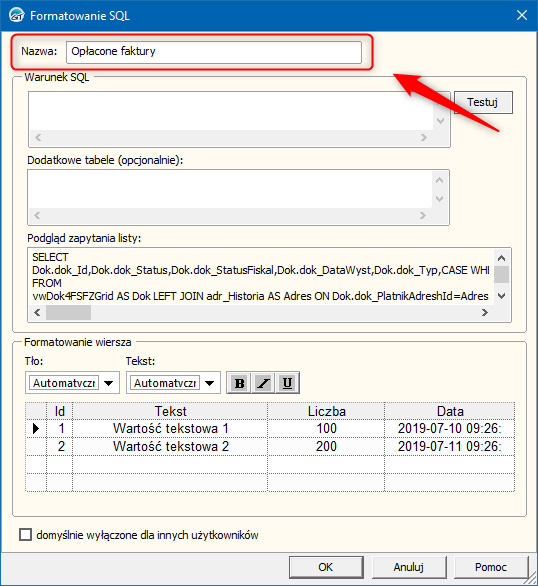Click right arrow of query preview scrollbar
Screen dimensions: 538x586
[485, 312]
